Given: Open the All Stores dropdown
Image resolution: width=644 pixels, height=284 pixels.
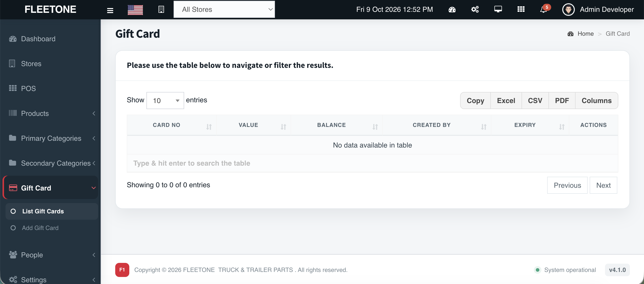Looking at the screenshot, I should pyautogui.click(x=224, y=9).
